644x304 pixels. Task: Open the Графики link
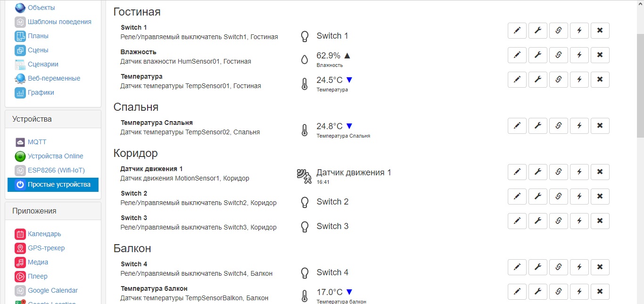[x=41, y=92]
